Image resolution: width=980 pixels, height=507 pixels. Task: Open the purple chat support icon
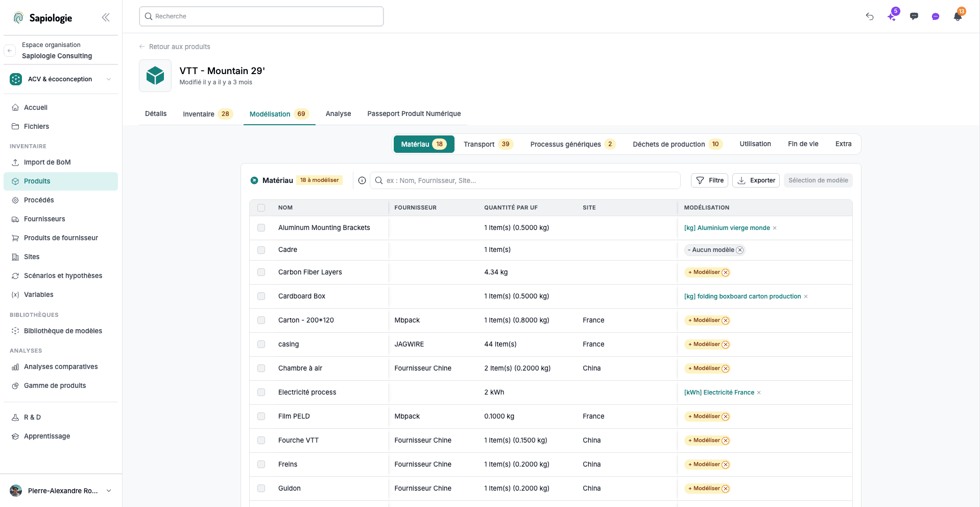tap(936, 16)
